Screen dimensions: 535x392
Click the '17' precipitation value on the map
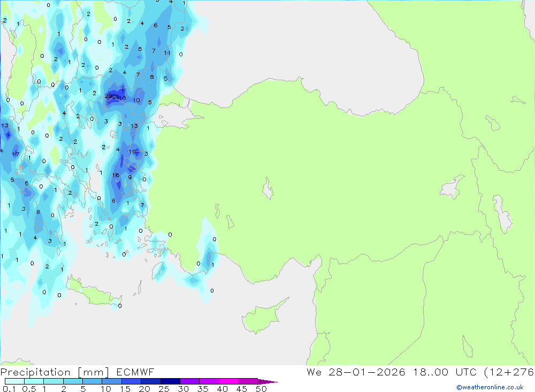[x=16, y=154]
